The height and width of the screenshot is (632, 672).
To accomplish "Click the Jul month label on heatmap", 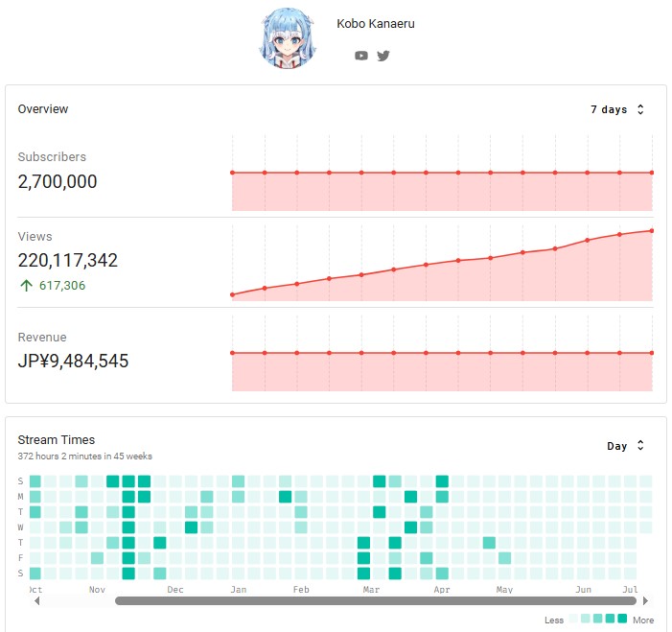I will [630, 590].
